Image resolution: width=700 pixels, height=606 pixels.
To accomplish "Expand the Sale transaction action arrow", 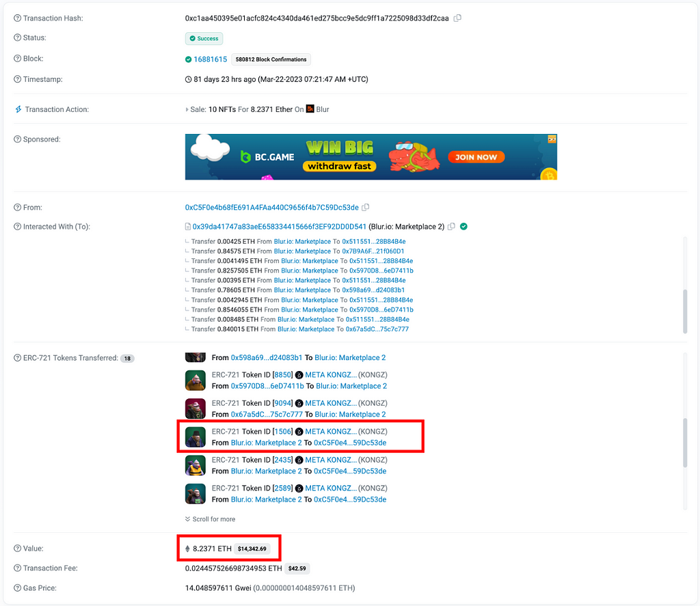I will click(x=187, y=109).
